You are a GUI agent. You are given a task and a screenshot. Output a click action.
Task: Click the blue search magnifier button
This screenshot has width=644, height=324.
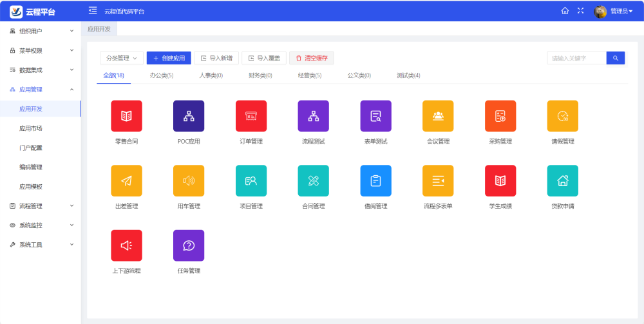[615, 58]
